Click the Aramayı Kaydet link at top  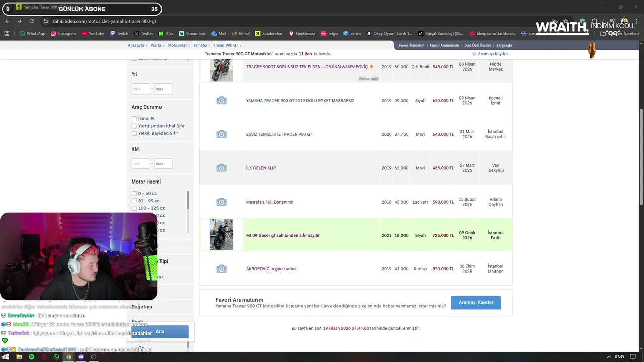493,54
